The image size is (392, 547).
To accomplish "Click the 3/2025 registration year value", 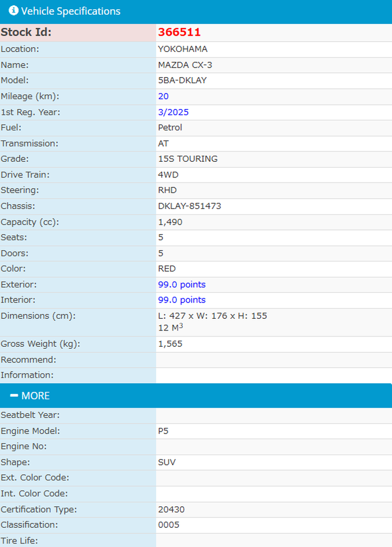I will [173, 112].
